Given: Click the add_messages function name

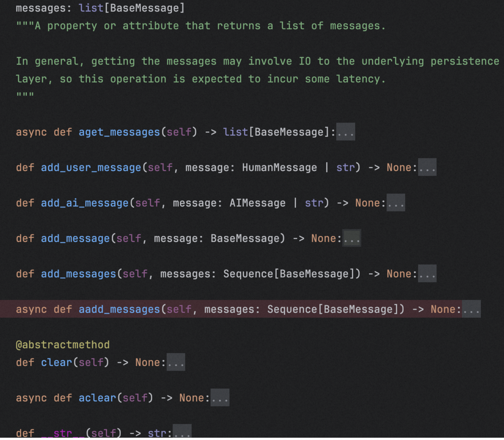Looking at the screenshot, I should (78, 274).
